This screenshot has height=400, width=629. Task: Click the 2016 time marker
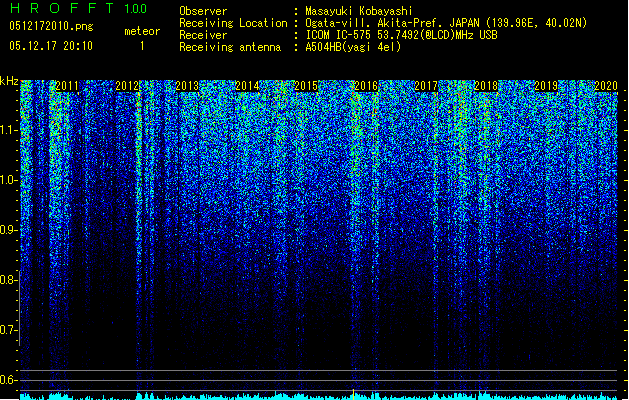pos(366,86)
